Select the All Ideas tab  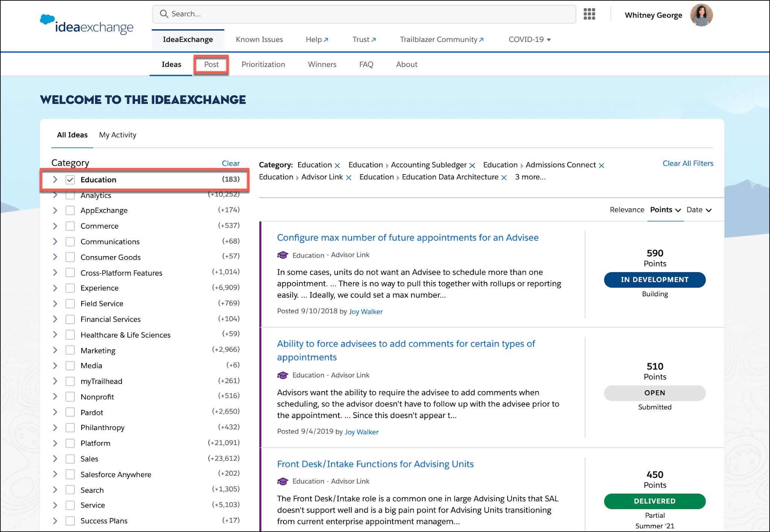(x=72, y=135)
